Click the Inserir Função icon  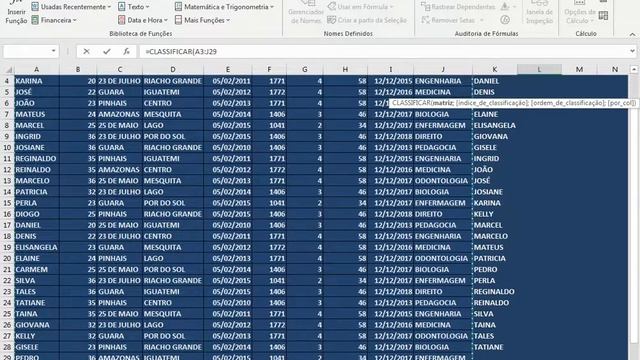(16, 13)
